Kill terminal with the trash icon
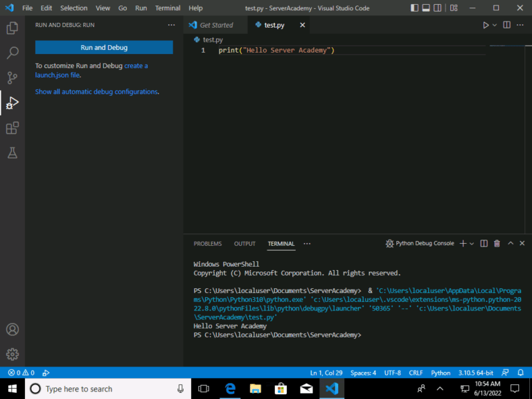This screenshot has width=532, height=399. pos(497,244)
